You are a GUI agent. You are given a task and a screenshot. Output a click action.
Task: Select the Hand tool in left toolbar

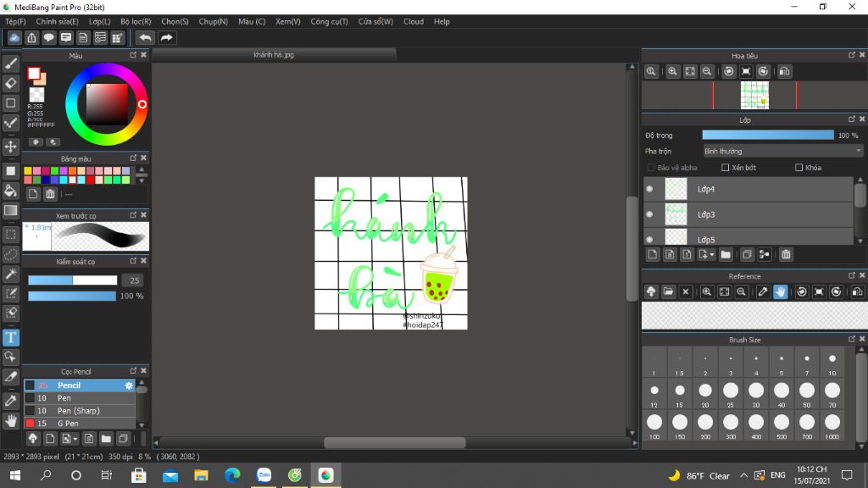(10, 420)
